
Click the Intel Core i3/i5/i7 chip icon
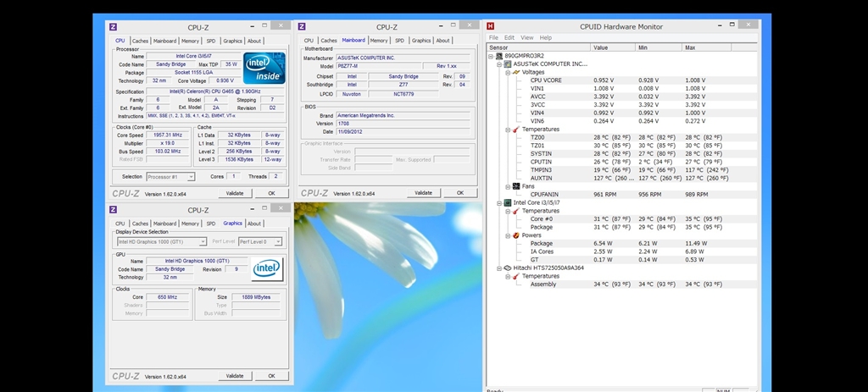click(x=507, y=203)
